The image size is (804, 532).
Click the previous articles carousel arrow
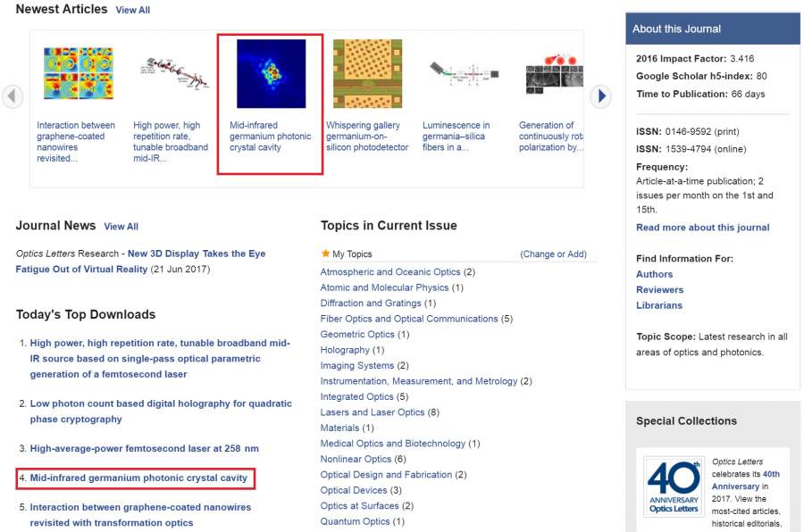click(x=13, y=96)
